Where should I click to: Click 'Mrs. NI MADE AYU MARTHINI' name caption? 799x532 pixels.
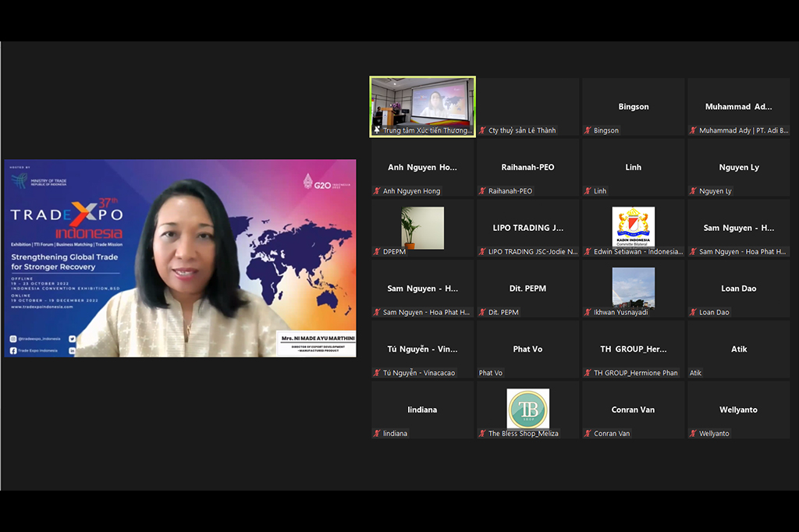318,339
